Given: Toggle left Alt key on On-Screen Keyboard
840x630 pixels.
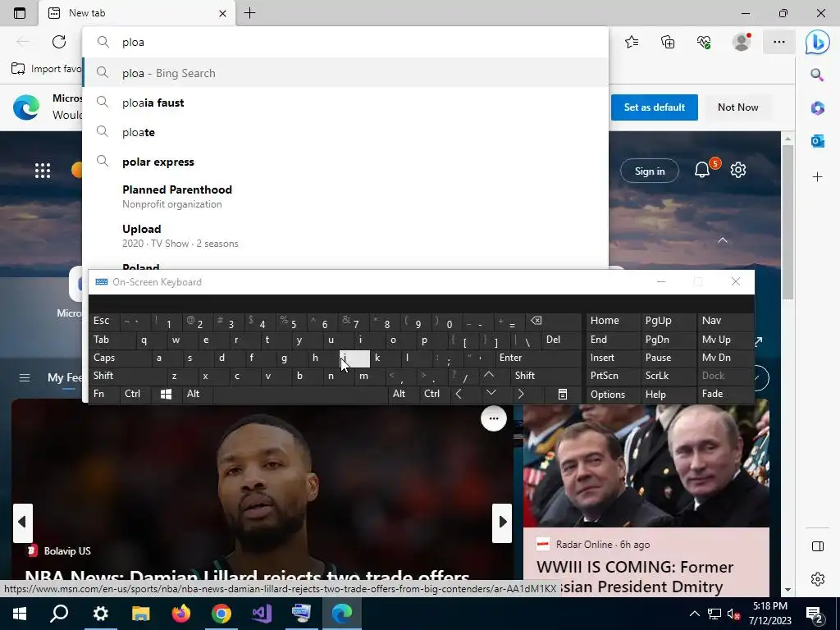Looking at the screenshot, I should (197, 395).
